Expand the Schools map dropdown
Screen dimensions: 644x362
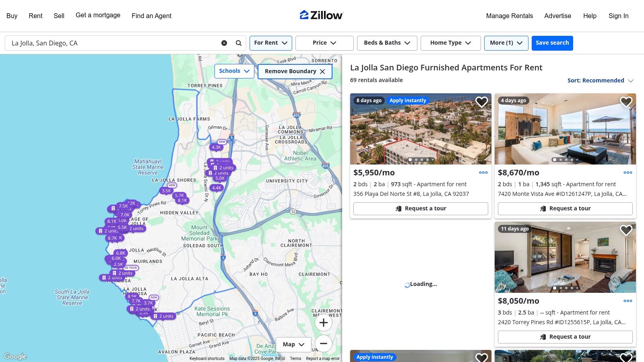234,71
